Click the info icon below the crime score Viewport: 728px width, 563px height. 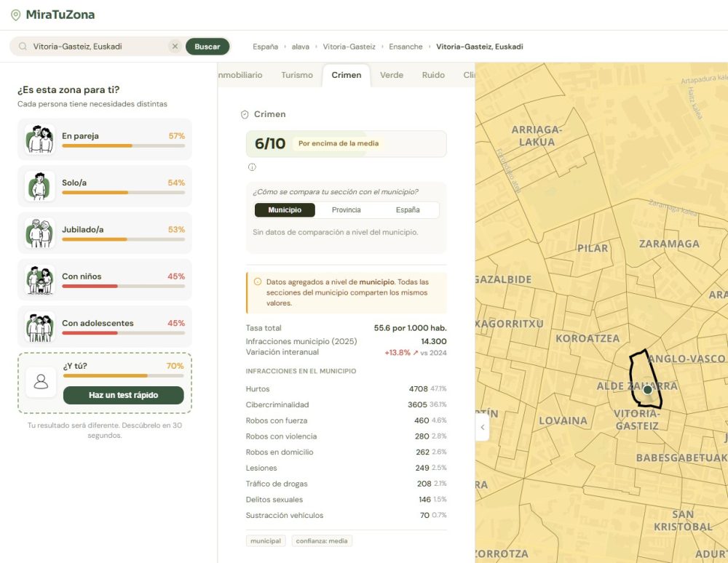click(252, 167)
